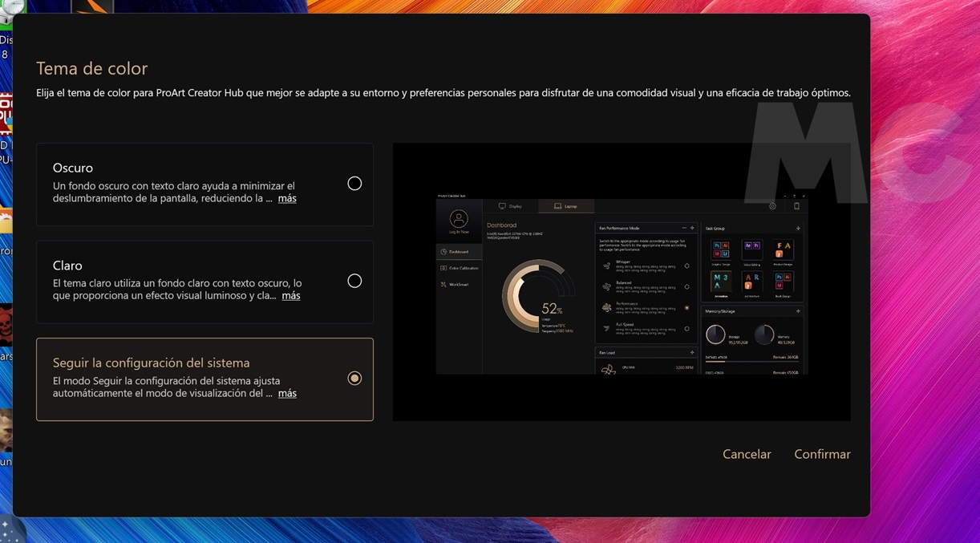Open the Dashboard sidebar icon in preview
Viewport: 980px width, 543px height.
(443, 252)
